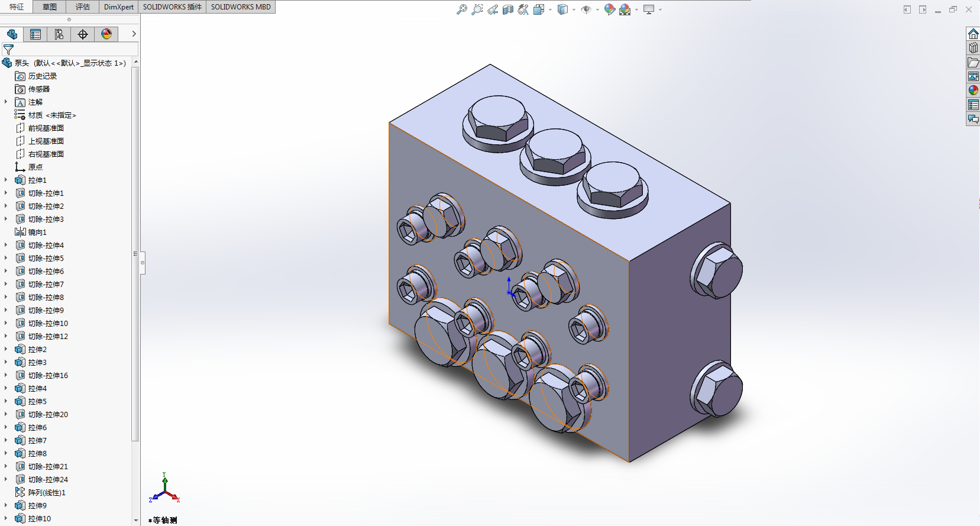Open the Custom Properties task pane
Screen dimensions: 980x526
973,105
